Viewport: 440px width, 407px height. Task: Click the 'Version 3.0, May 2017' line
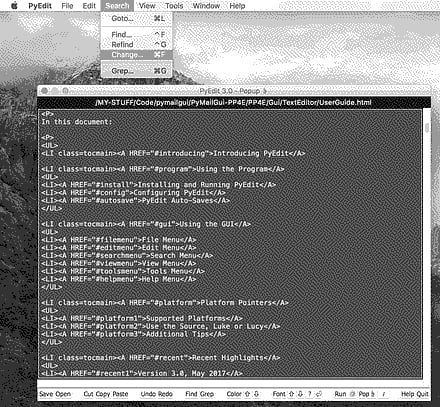(142, 373)
